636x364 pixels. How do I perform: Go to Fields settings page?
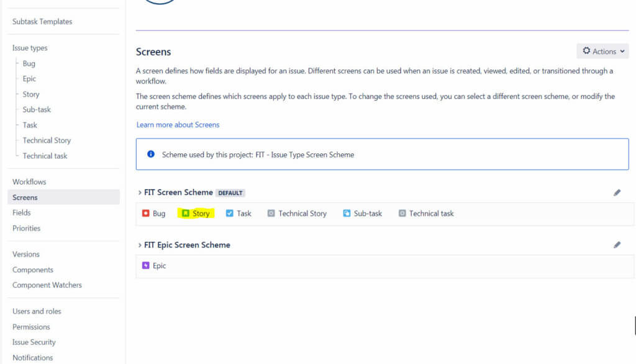22,212
